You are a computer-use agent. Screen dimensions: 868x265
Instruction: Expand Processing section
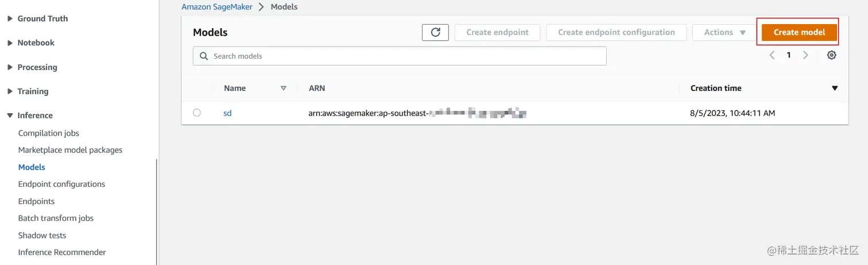click(x=10, y=67)
